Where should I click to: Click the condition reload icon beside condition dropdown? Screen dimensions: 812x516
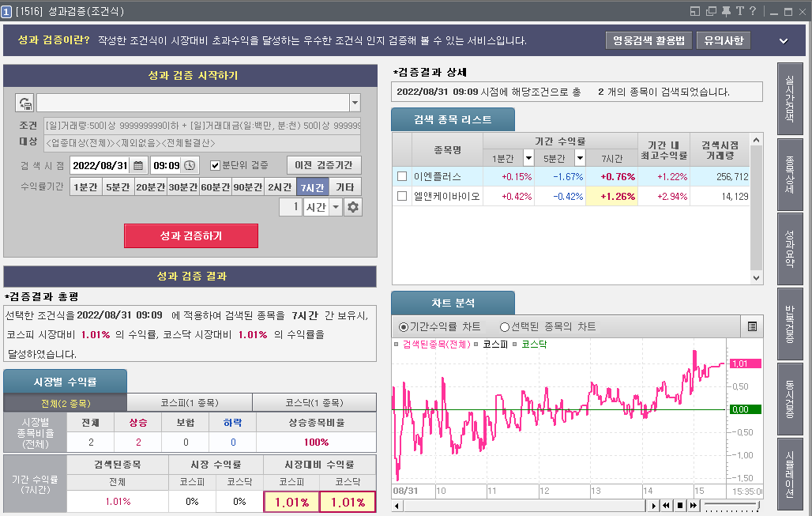click(24, 103)
